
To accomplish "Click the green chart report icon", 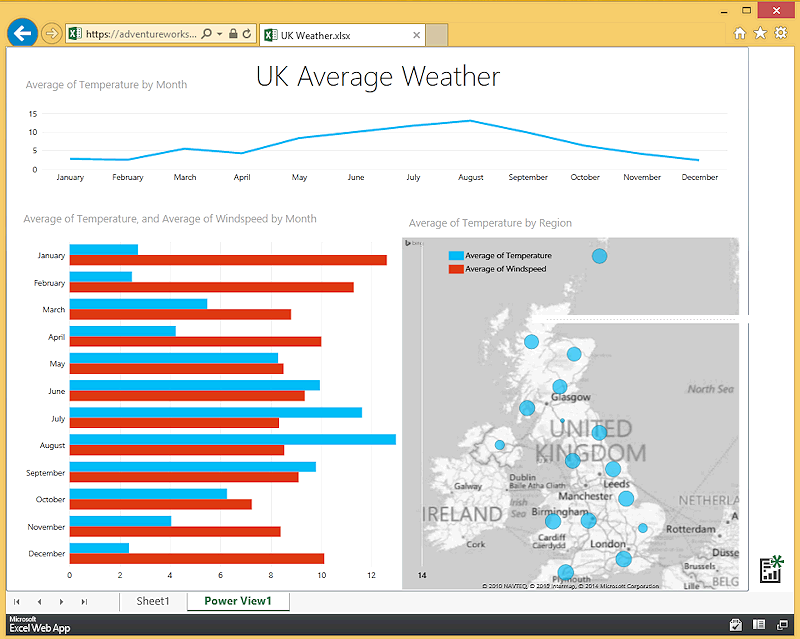I will pos(771,569).
